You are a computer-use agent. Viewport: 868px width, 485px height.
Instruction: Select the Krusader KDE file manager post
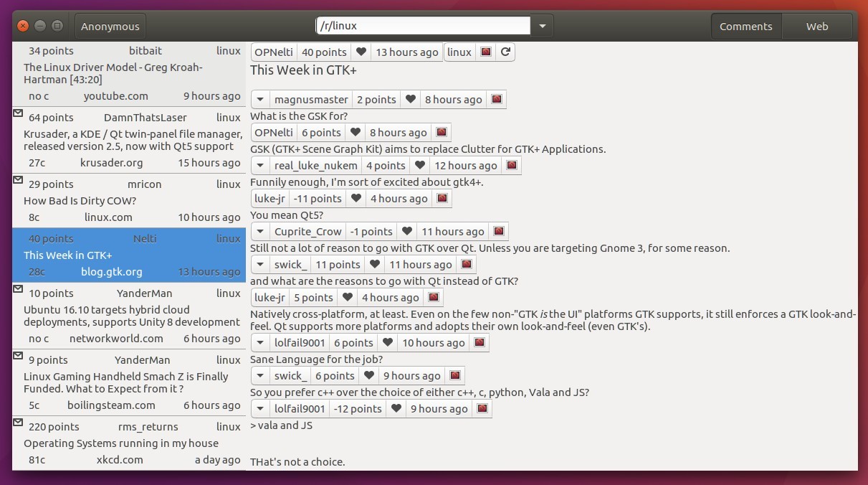(129, 140)
